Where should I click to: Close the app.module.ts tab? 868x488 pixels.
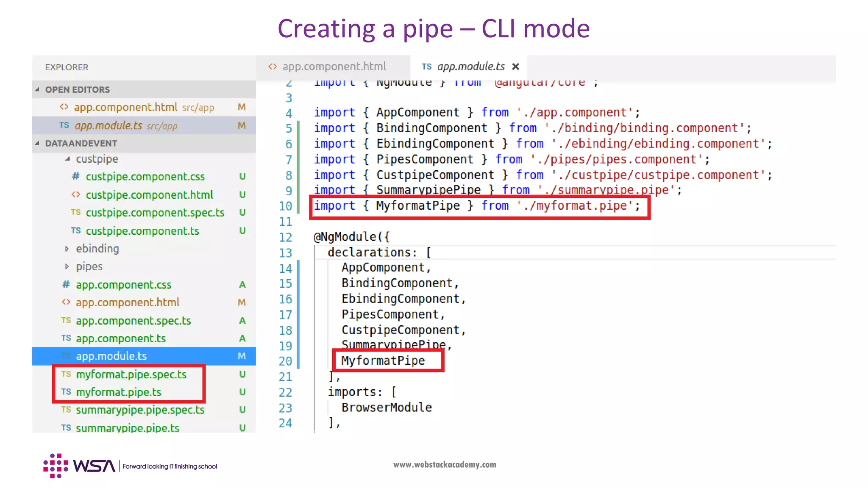pos(515,67)
